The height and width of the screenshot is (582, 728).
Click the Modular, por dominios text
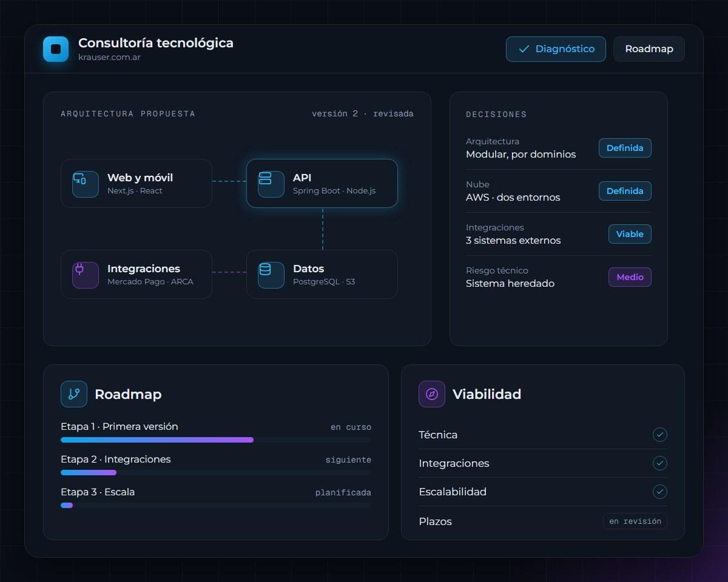tap(521, 154)
